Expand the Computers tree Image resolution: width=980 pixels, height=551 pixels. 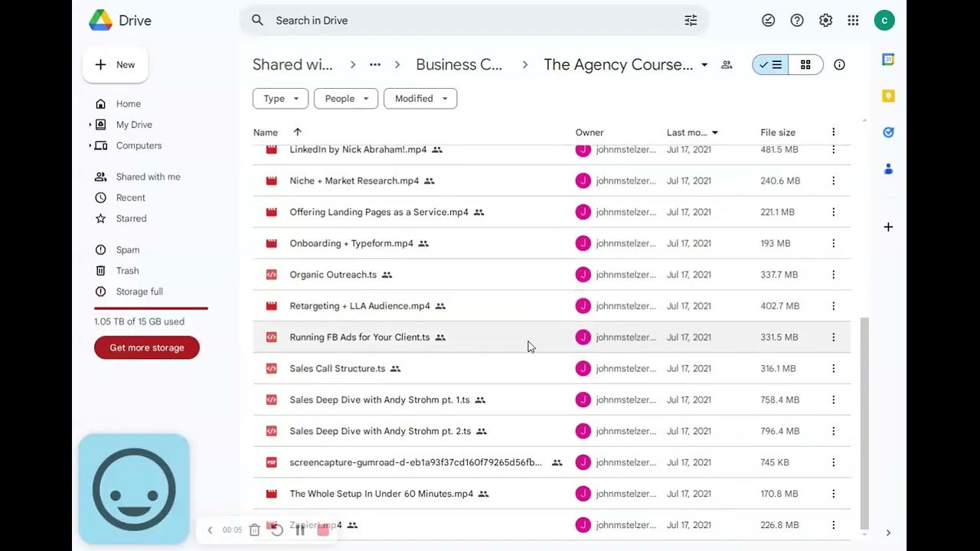[x=90, y=145]
